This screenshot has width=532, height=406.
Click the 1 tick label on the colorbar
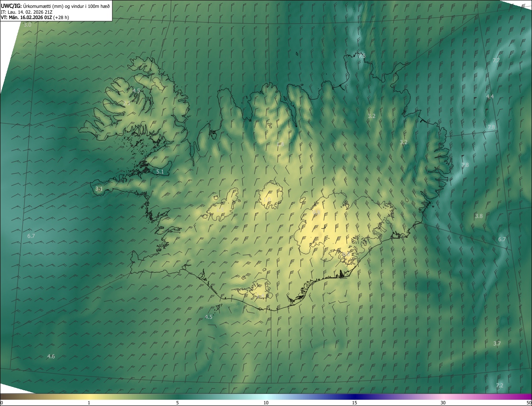[89, 403]
